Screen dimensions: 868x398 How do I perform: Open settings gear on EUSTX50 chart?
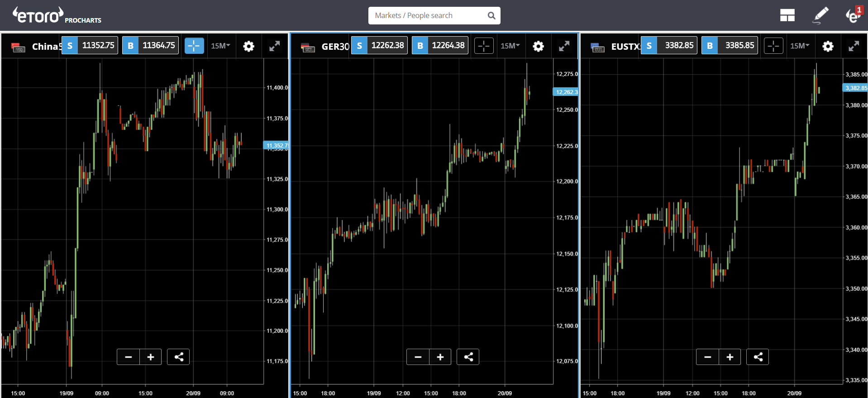point(828,46)
